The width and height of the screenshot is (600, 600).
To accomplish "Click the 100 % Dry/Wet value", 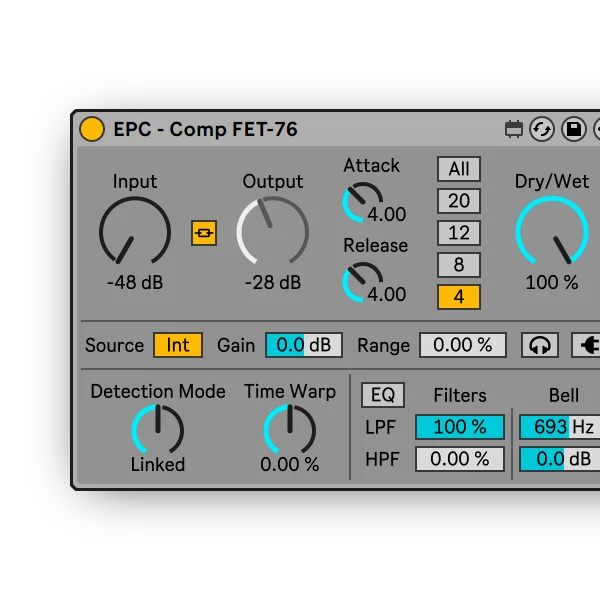I will coord(552,283).
